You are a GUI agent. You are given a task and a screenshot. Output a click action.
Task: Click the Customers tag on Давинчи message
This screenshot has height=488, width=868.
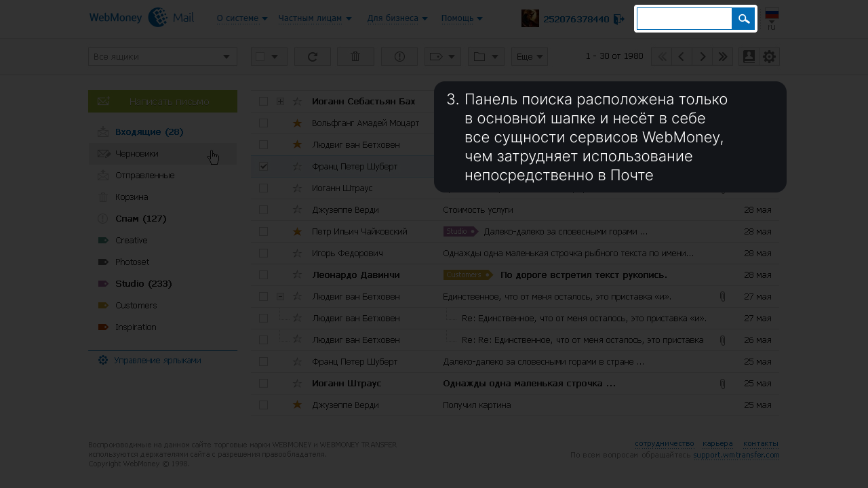[468, 274]
